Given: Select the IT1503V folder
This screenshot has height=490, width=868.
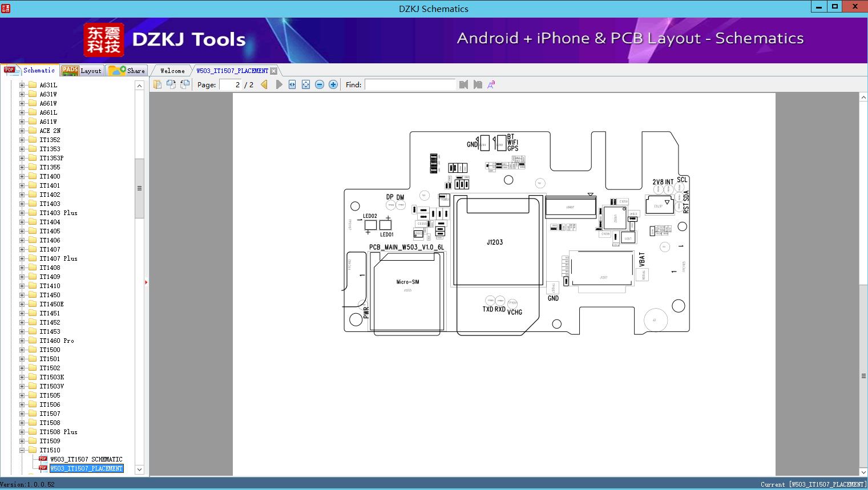Looking at the screenshot, I should click(52, 386).
